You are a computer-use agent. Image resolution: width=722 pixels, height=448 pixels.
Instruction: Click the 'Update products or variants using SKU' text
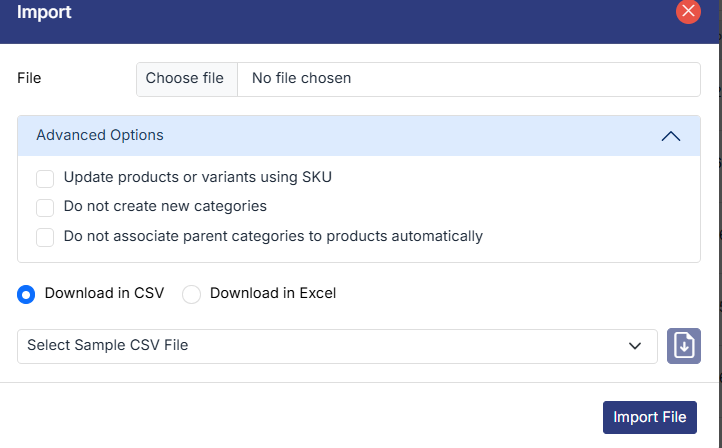coord(197,178)
